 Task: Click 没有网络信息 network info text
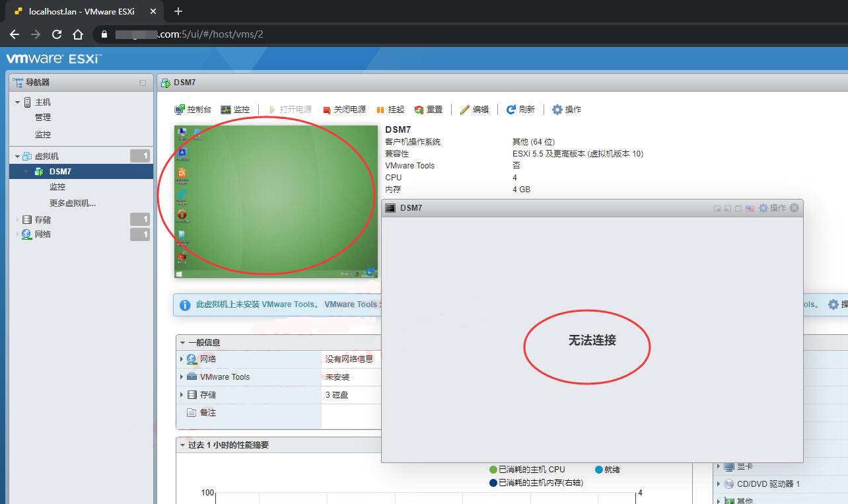coord(349,359)
